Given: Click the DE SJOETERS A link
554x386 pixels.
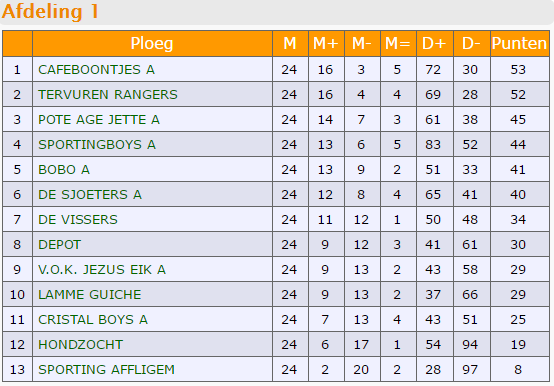Looking at the screenshot, I should pos(90,195).
